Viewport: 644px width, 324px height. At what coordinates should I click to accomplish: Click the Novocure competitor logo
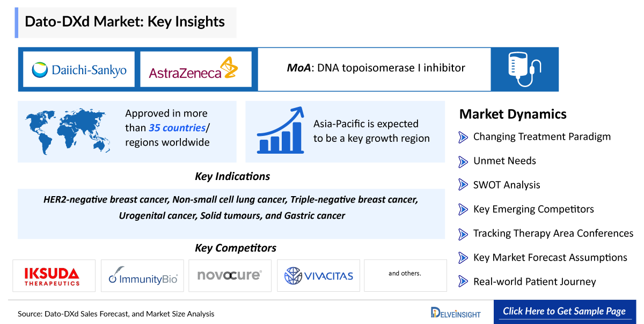coord(229,276)
